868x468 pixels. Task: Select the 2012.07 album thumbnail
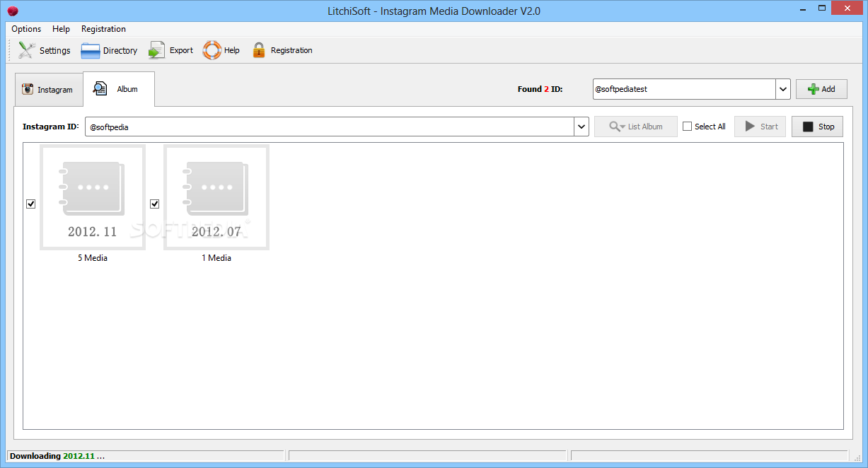tap(216, 197)
